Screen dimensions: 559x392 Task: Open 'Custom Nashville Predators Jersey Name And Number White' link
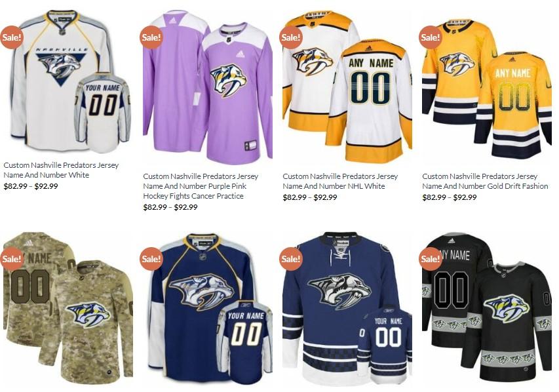(x=61, y=170)
